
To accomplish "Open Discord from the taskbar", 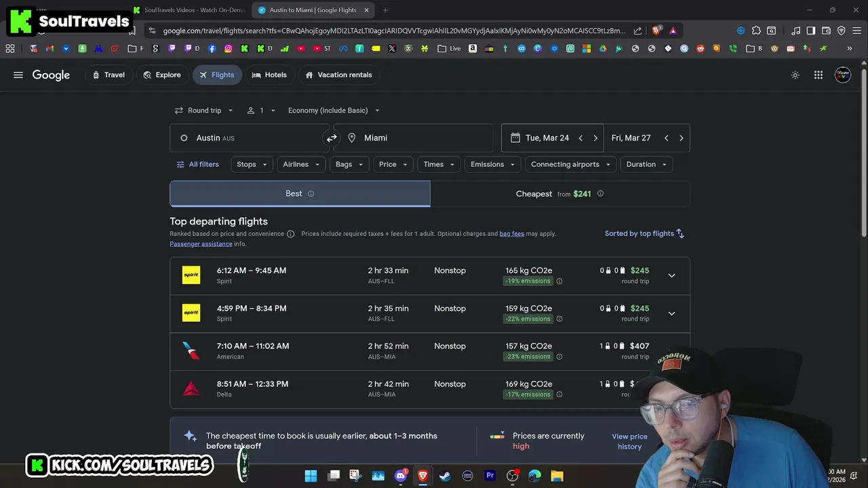I will point(401,476).
